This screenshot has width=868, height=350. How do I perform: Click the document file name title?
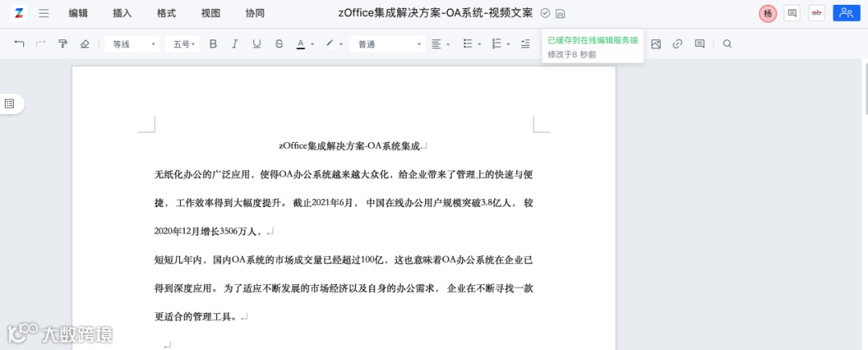(x=436, y=14)
